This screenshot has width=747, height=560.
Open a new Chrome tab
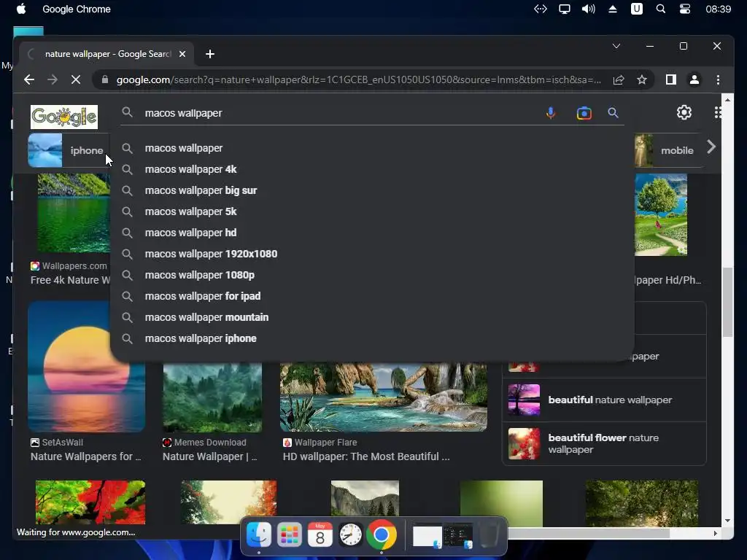click(210, 54)
